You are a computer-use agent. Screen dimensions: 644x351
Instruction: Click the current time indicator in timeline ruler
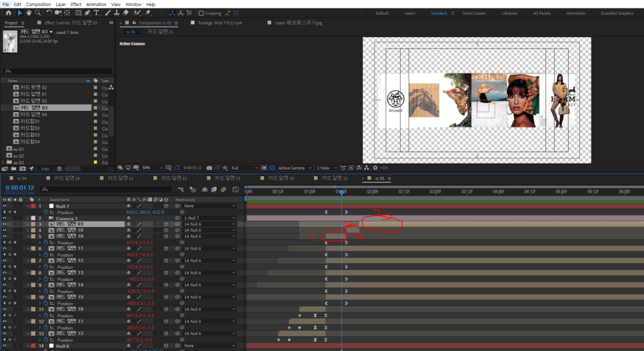(x=341, y=192)
